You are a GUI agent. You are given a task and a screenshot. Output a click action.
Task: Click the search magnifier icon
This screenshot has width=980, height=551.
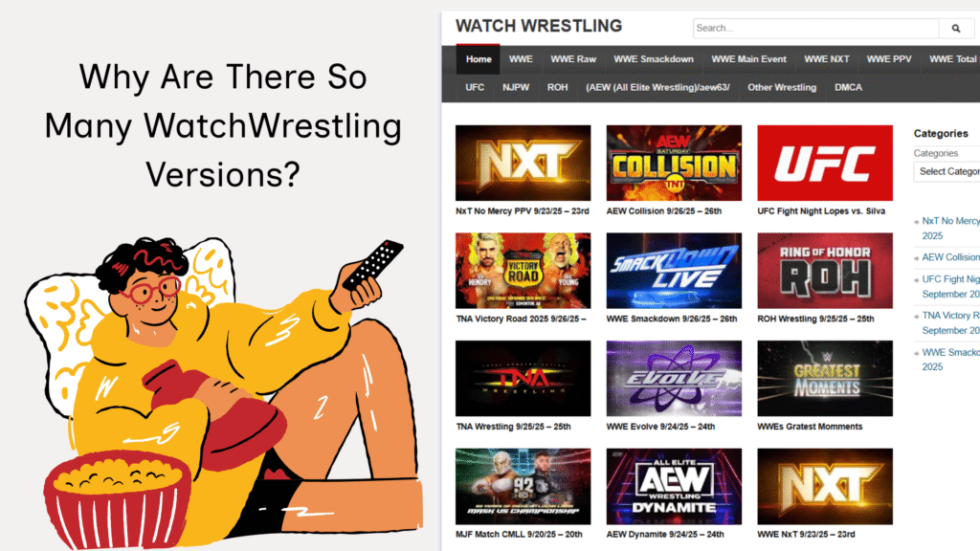pyautogui.click(x=956, y=28)
